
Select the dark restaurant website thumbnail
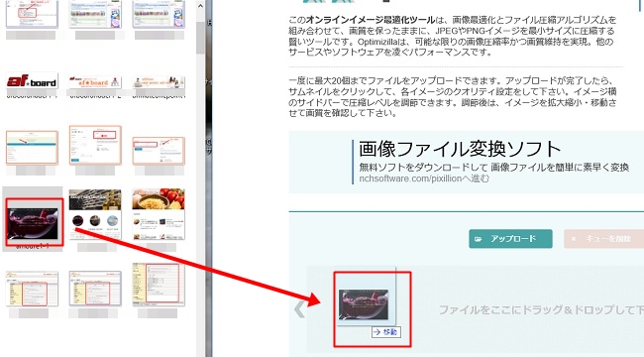[x=95, y=214]
